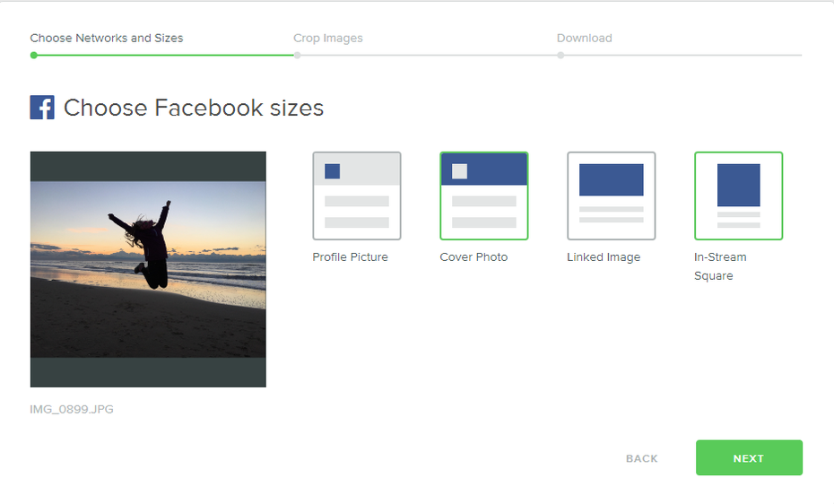Click the Facebook logo icon

42,108
